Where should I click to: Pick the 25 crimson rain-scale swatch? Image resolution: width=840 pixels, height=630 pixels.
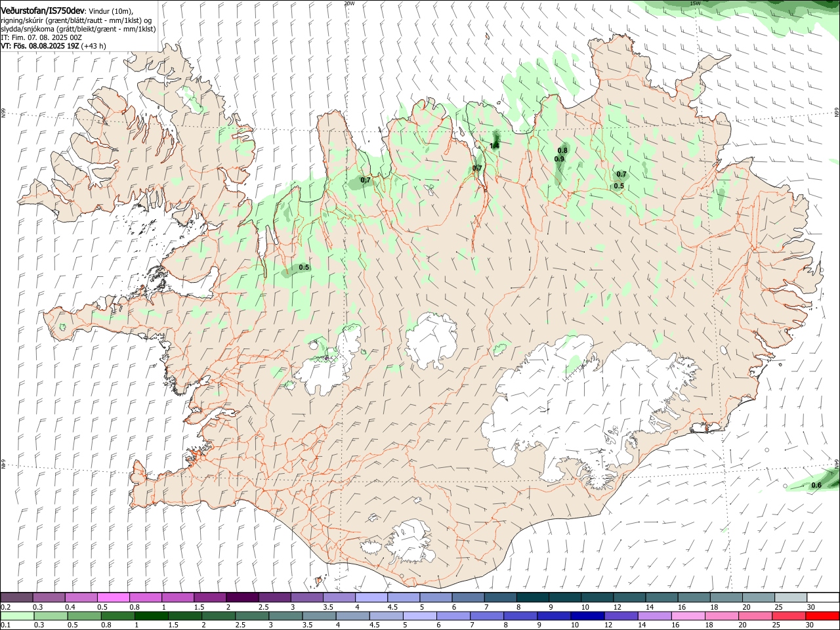click(787, 616)
